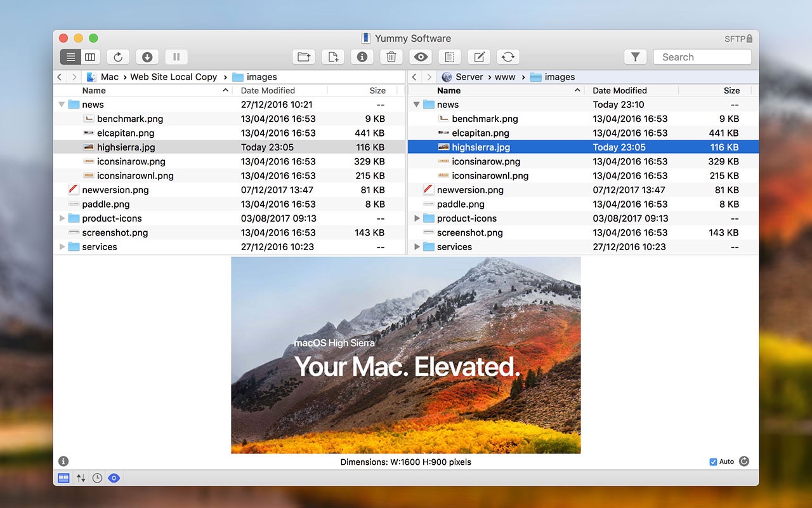
Task: Open the Filter funnel button
Action: coord(636,57)
